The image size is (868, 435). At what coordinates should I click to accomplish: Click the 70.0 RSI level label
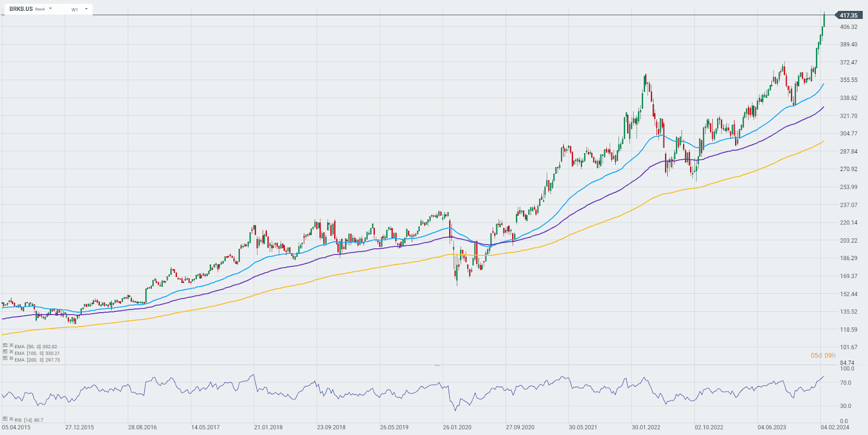(845, 383)
